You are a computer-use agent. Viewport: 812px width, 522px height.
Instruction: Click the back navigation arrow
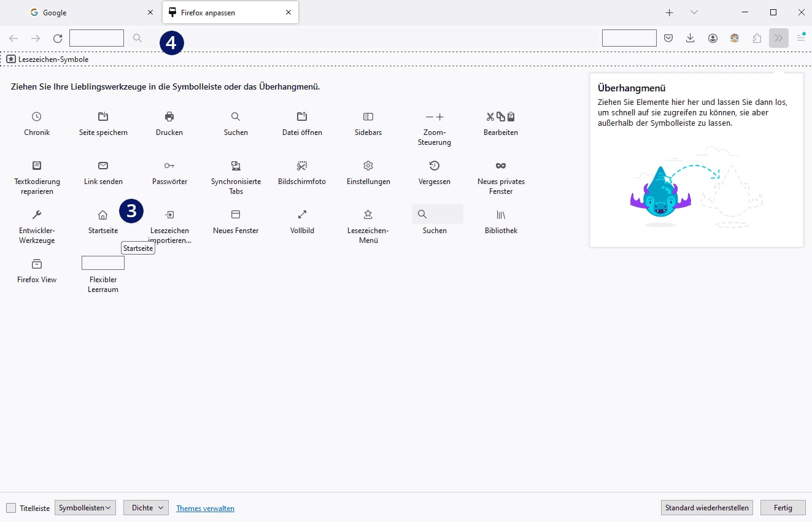pyautogui.click(x=14, y=38)
